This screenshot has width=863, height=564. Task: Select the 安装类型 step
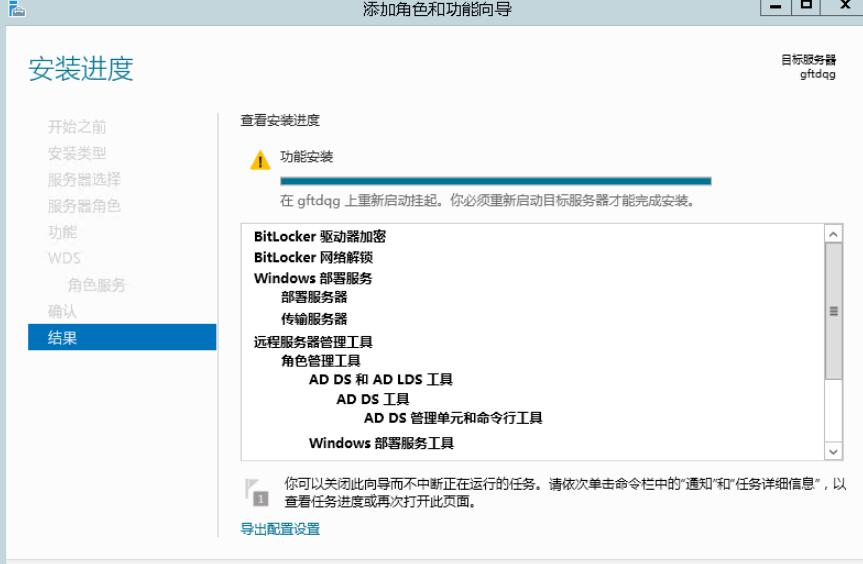(x=77, y=153)
